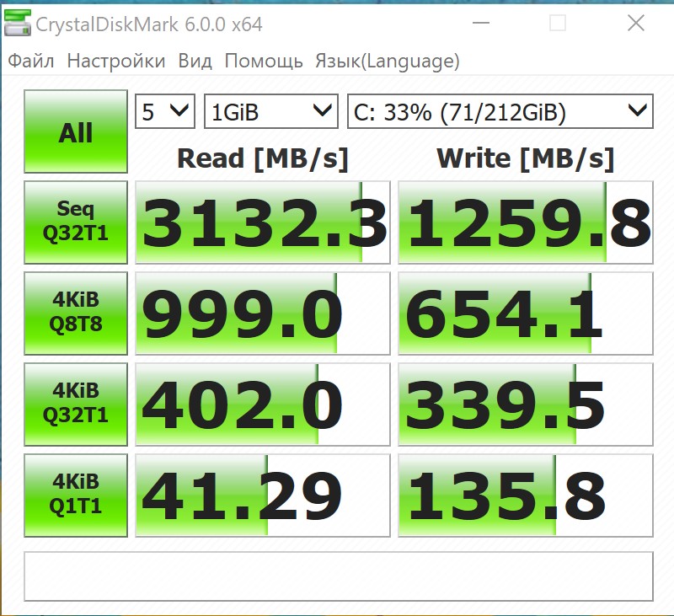Click the Seq Q32T1 write value 1259.8

click(526, 222)
